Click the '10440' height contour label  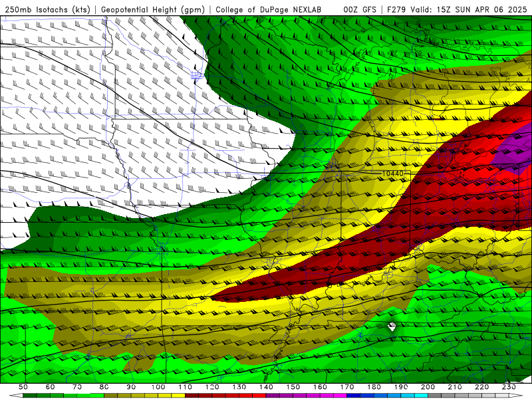coord(393,174)
